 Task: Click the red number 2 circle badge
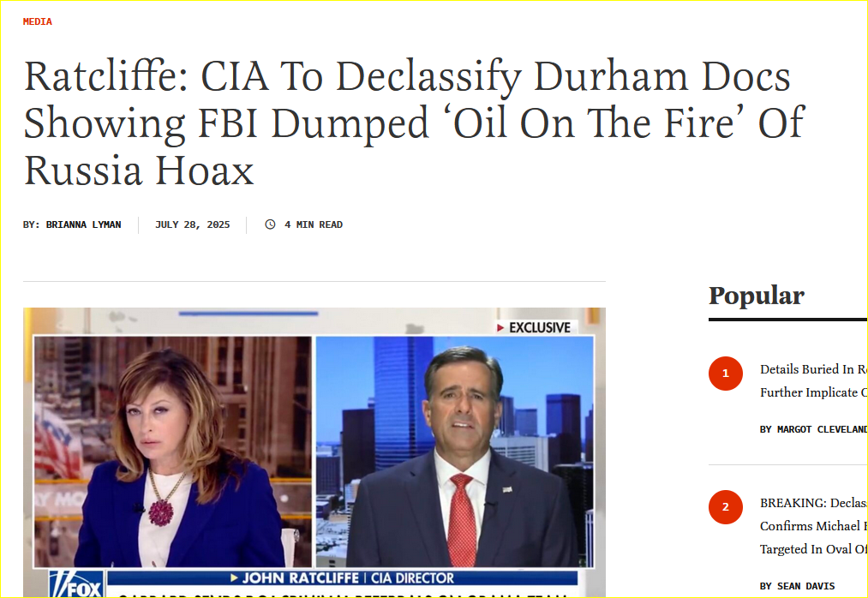pyautogui.click(x=725, y=506)
